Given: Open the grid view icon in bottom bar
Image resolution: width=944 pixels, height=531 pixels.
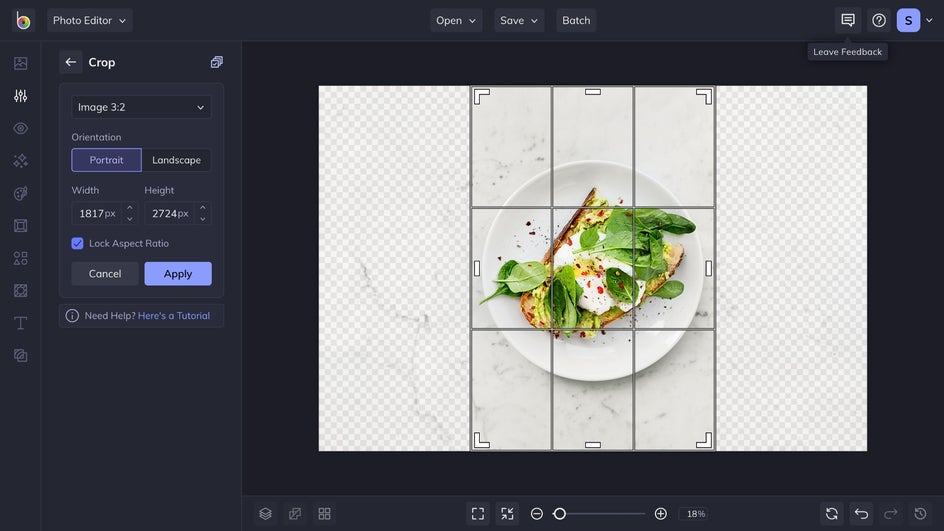Looking at the screenshot, I should coord(324,514).
